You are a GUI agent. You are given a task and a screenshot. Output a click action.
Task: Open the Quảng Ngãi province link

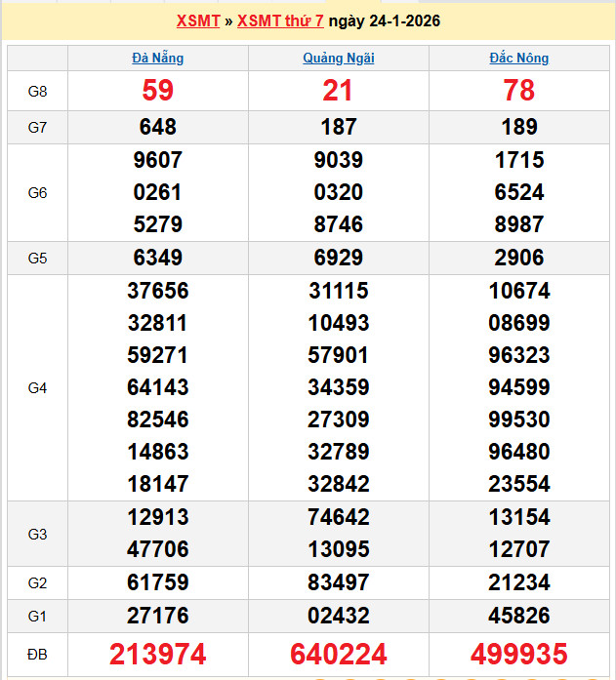tap(339, 58)
